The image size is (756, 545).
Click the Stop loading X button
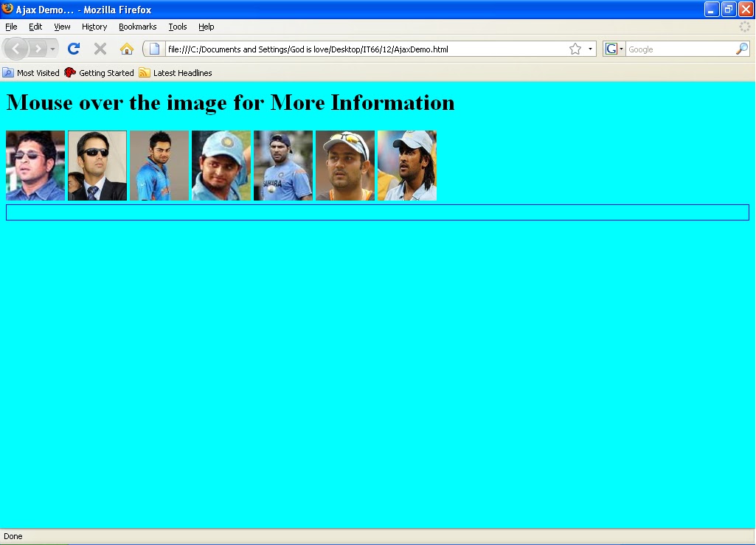(100, 49)
